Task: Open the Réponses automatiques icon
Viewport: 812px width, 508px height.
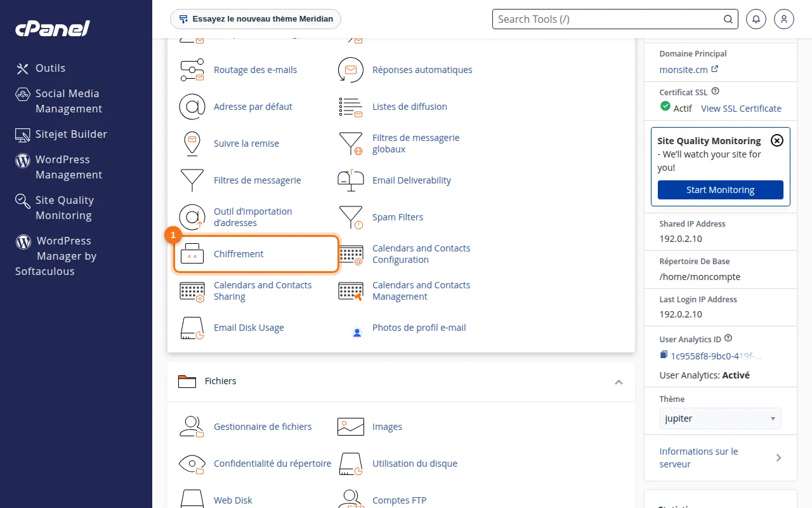Action: [351, 70]
